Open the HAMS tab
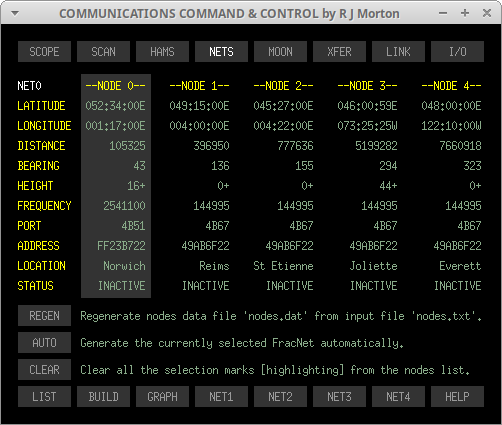 [162, 52]
